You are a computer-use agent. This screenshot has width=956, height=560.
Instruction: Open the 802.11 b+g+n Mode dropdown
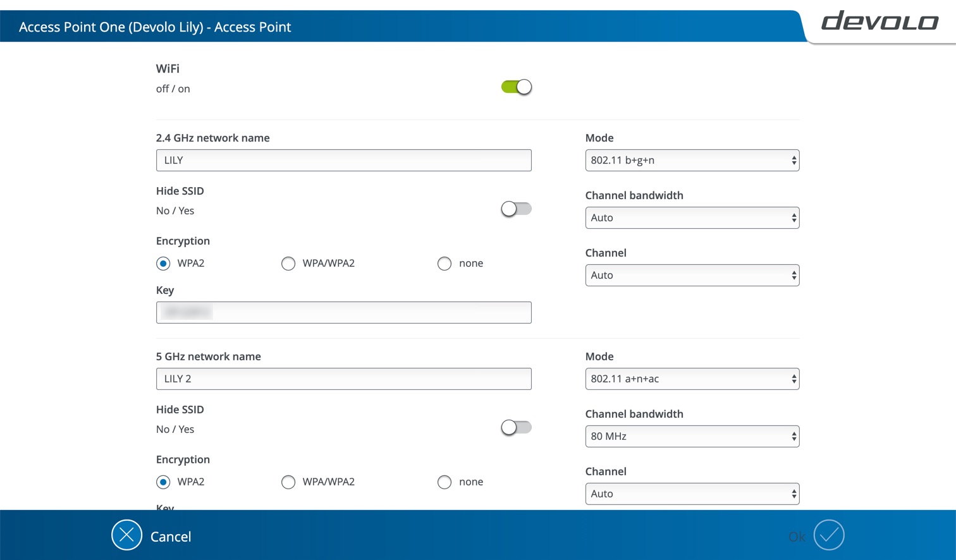tap(692, 161)
